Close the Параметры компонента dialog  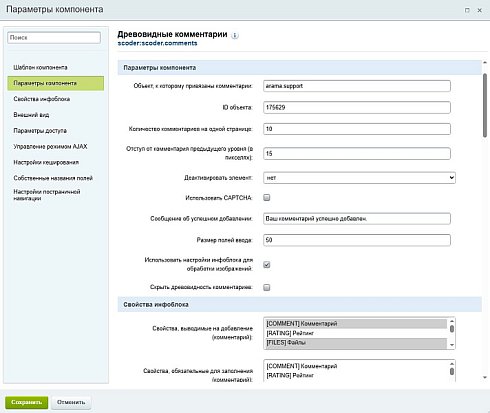tap(480, 10)
